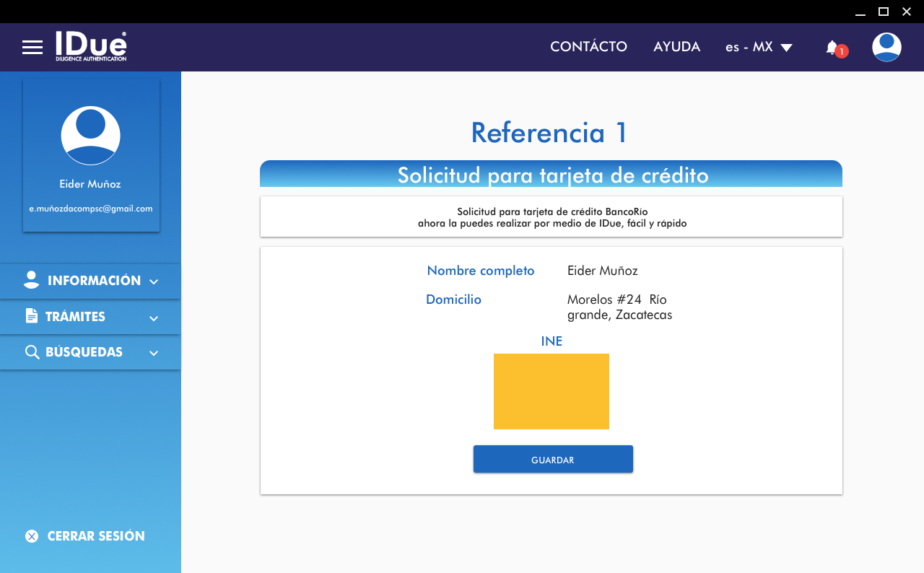
Task: Open the user avatar in header
Action: click(x=886, y=47)
